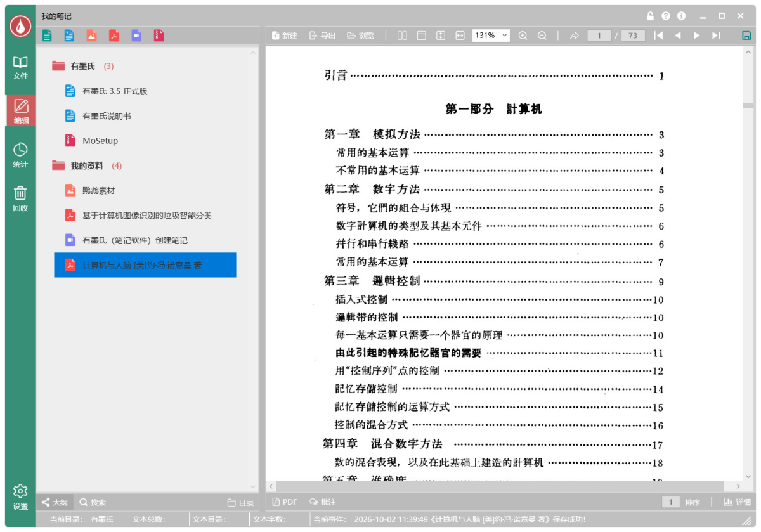This screenshot has height=532, width=761.
Task: Open the info icon in title bar
Action: coord(682,16)
